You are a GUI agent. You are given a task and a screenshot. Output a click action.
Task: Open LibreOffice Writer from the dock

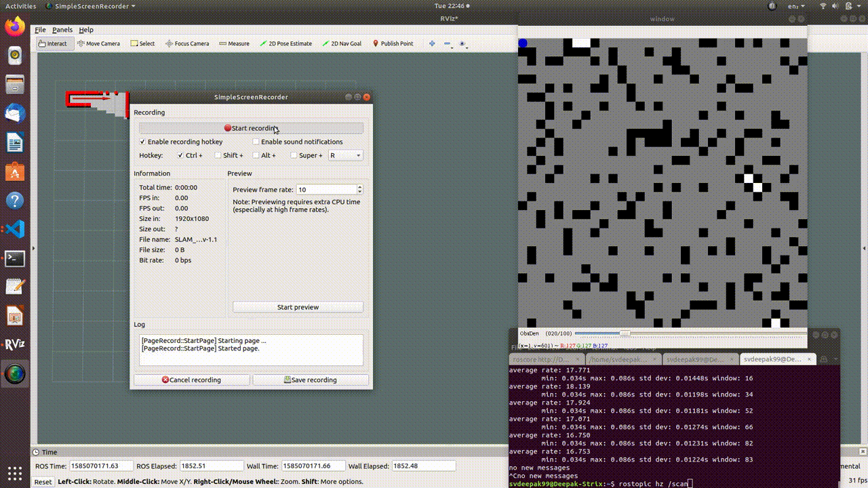pos(15,143)
